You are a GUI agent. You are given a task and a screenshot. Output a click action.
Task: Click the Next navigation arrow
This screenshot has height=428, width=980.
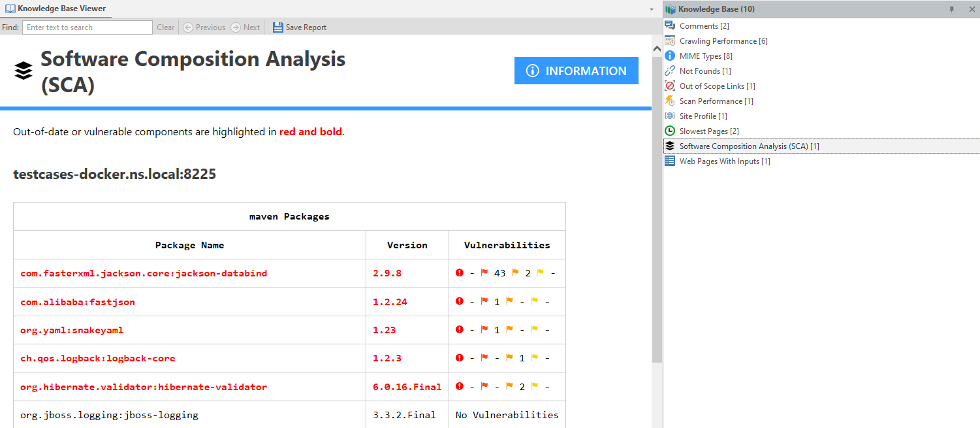246,27
